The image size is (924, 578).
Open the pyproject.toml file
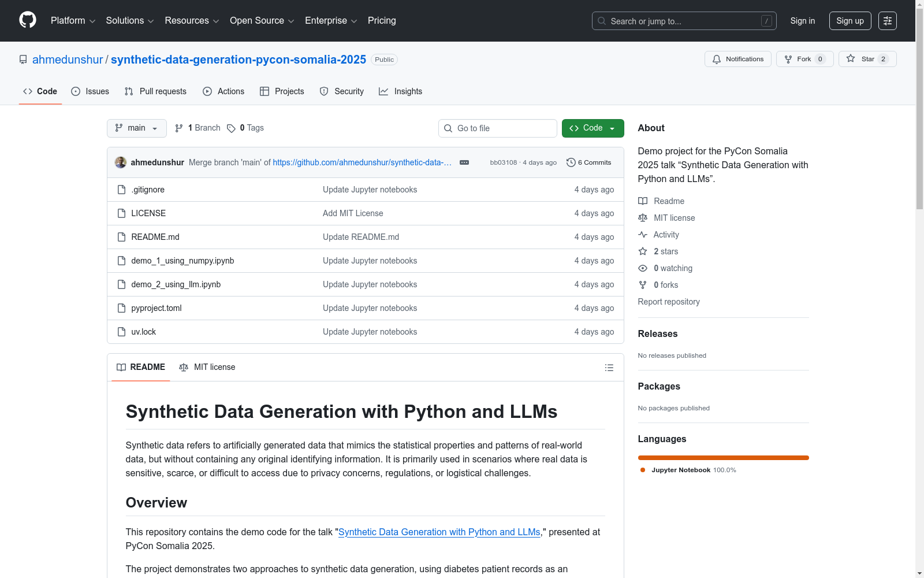[x=157, y=308]
